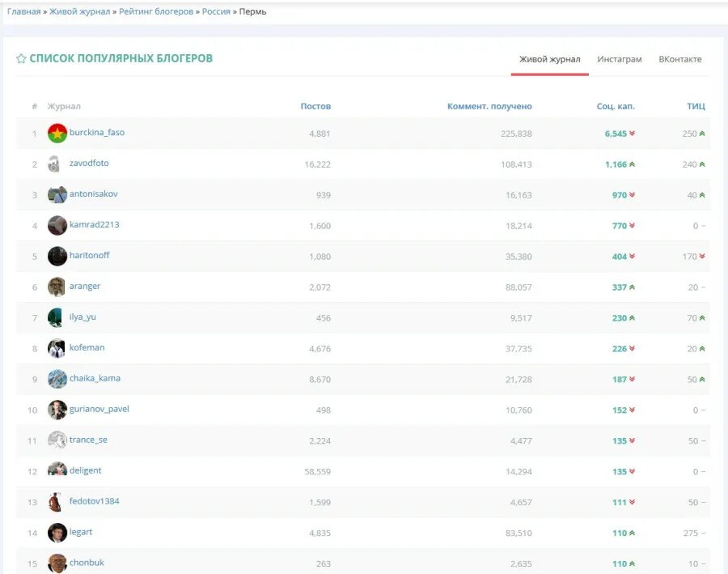This screenshot has width=728, height=574.
Task: Open Живой журнал breadcrumb link
Action: click(80, 11)
